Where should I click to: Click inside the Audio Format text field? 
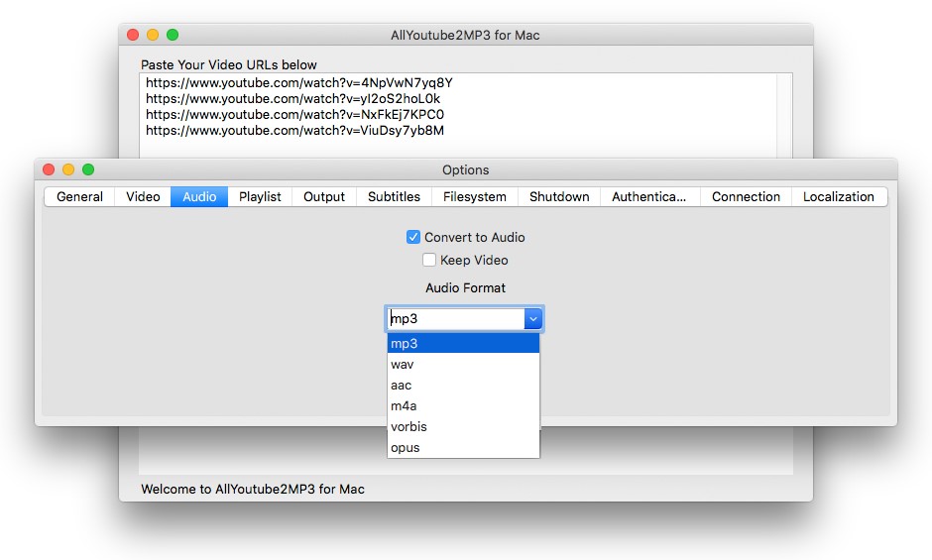pos(456,318)
